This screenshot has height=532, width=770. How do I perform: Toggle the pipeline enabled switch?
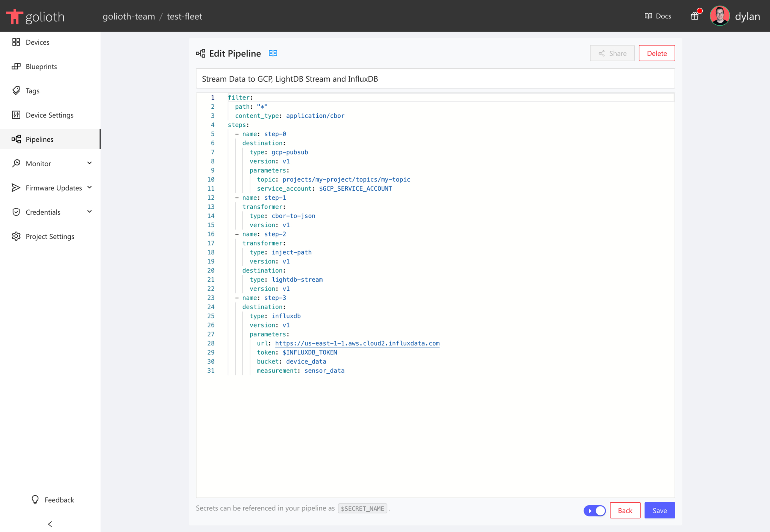point(594,511)
